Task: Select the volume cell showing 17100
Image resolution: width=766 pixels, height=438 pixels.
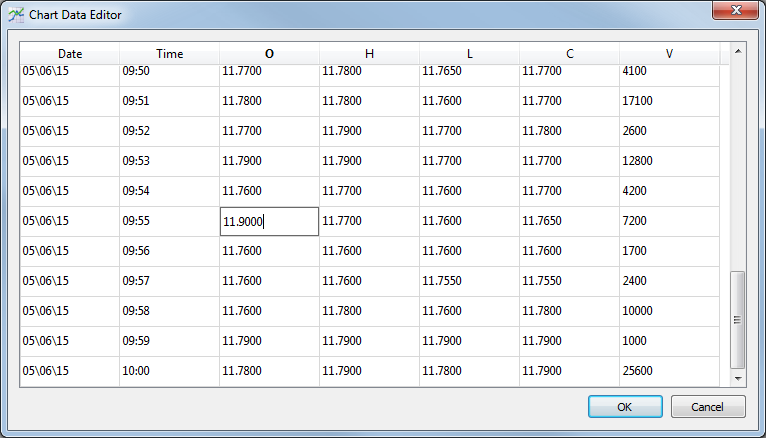Action: click(x=668, y=101)
